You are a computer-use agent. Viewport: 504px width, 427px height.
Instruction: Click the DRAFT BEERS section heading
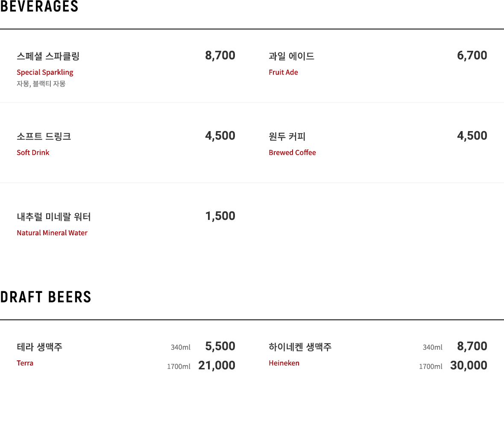click(x=46, y=297)
